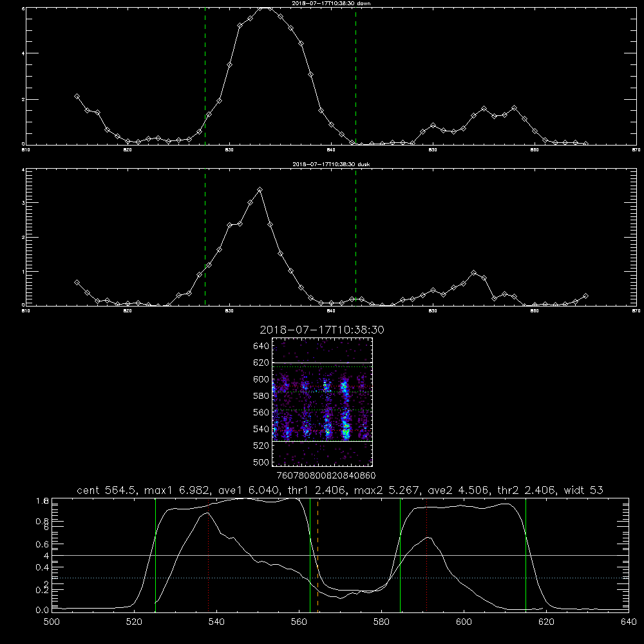This screenshot has width=644, height=644.
Task: Click the '620' x-axis label of bottom plot
Action: click(546, 622)
